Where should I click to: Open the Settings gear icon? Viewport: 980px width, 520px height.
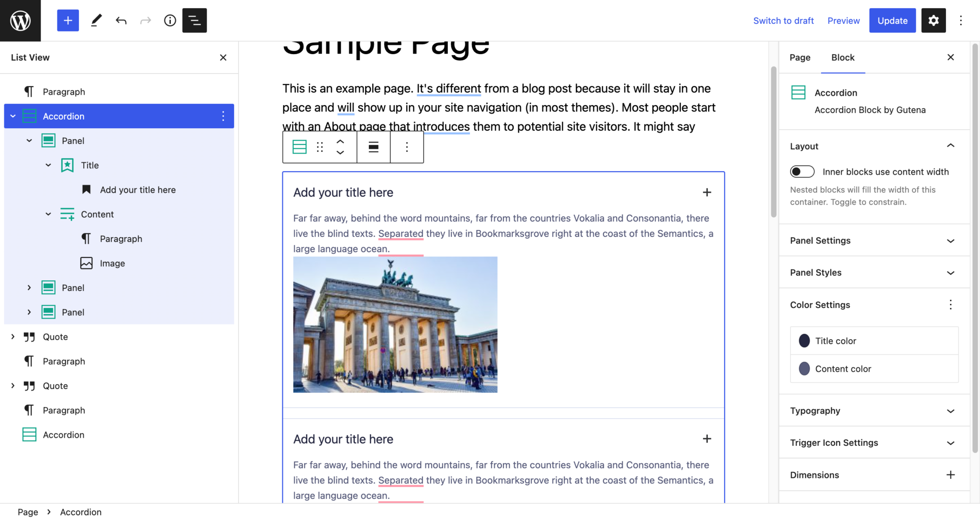click(x=933, y=21)
